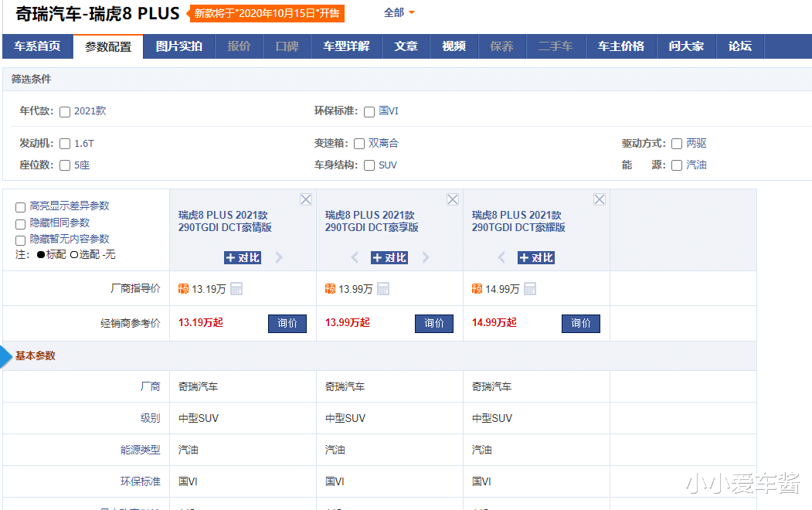Screen dimensions: 812x510
Task: Add 豪情版 to comparison with +对比
Action: click(243, 258)
